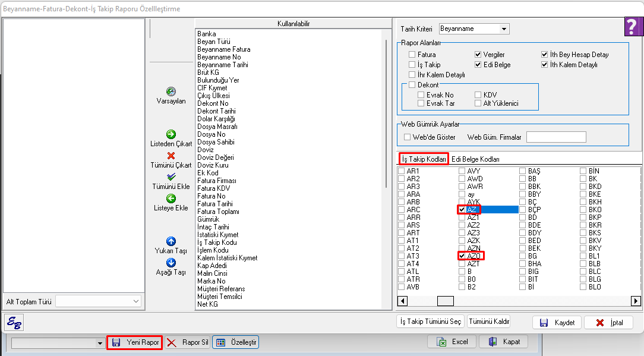The image size is (644, 356).
Task: Uncheck the AZO code checkbox
Action: [462, 256]
